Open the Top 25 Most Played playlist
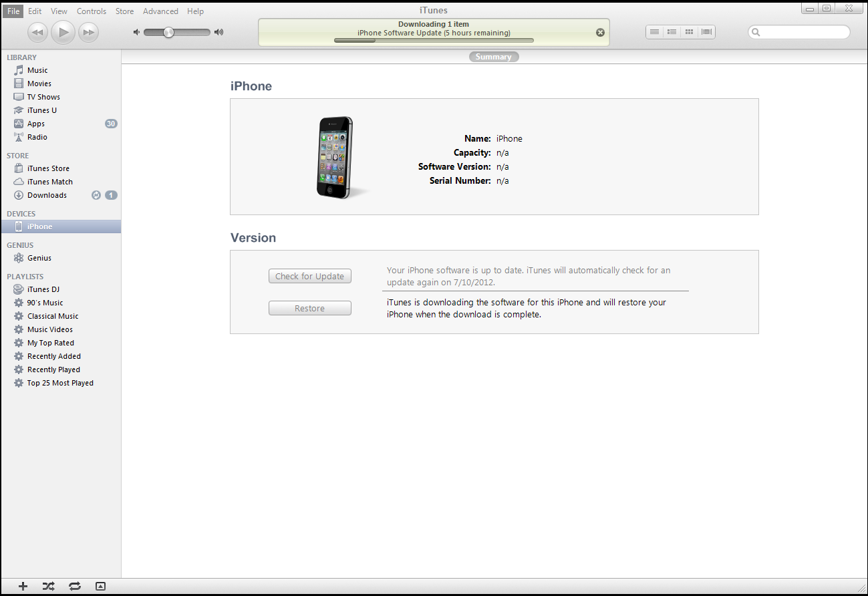 coord(61,383)
